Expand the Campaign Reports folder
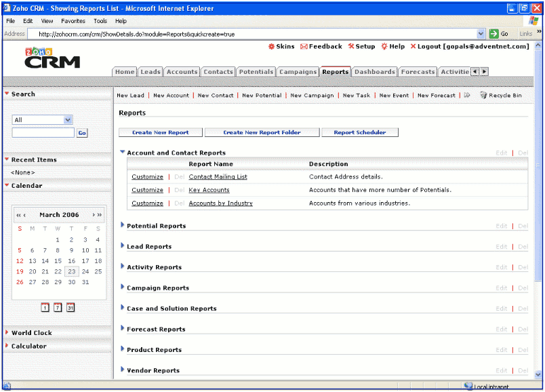The width and height of the screenshot is (545, 392). point(122,287)
